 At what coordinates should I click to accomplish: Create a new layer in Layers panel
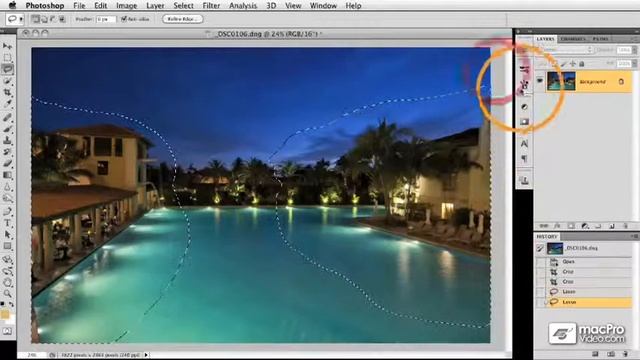(x=612, y=226)
